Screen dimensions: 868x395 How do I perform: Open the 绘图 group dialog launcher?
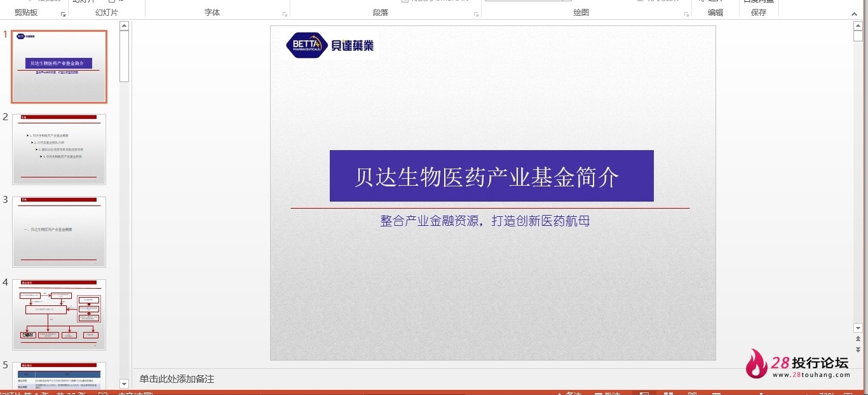pyautogui.click(x=686, y=14)
